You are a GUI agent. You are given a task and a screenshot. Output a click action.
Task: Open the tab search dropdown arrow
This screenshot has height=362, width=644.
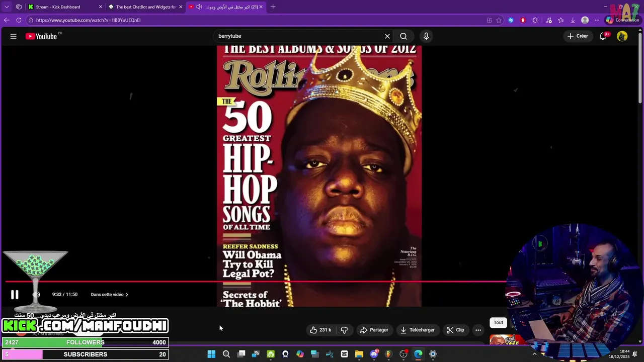pyautogui.click(x=7, y=7)
